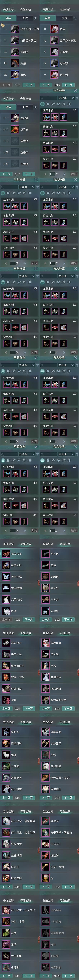This screenshot has width=79, height=980.
Task: Switch to 外观 tab above 踏炎乌骓·不羁 list
Action: pos(25,18)
